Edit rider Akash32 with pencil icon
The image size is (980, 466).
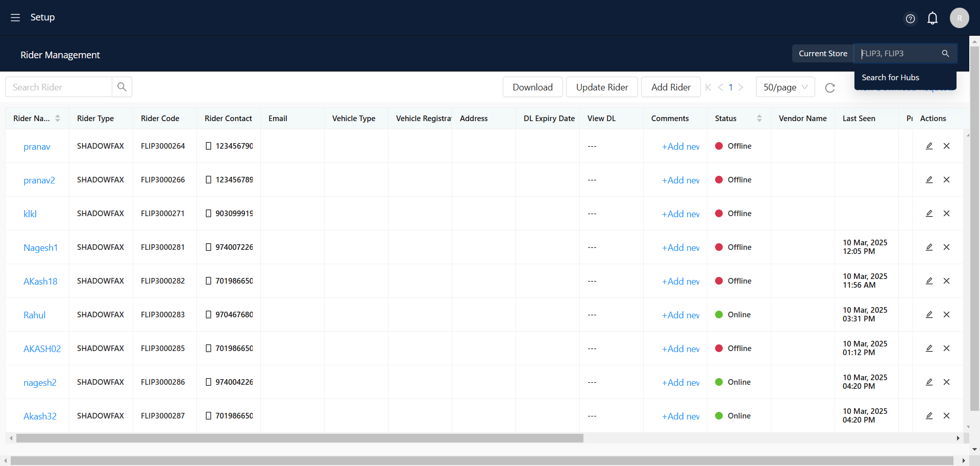click(929, 415)
